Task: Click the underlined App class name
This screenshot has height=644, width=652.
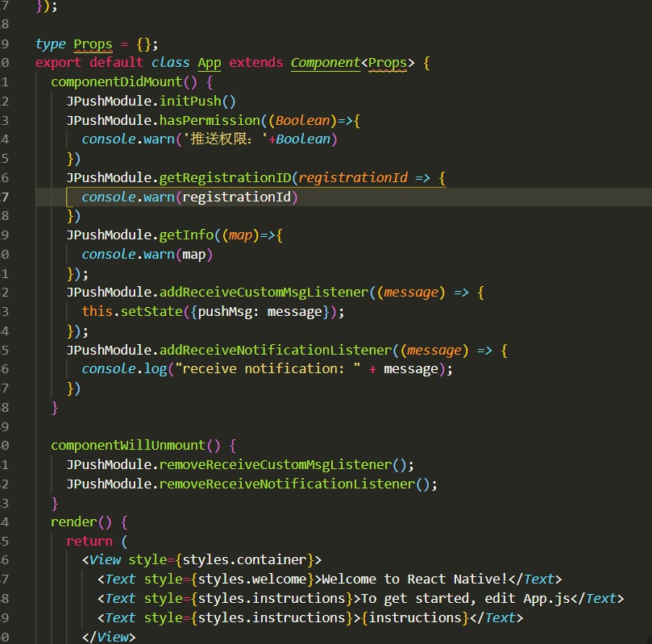Action: pos(209,62)
